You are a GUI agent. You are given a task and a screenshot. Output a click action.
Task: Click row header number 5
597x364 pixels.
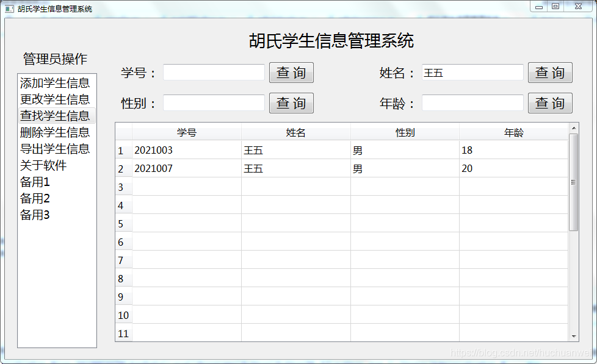pyautogui.click(x=124, y=223)
